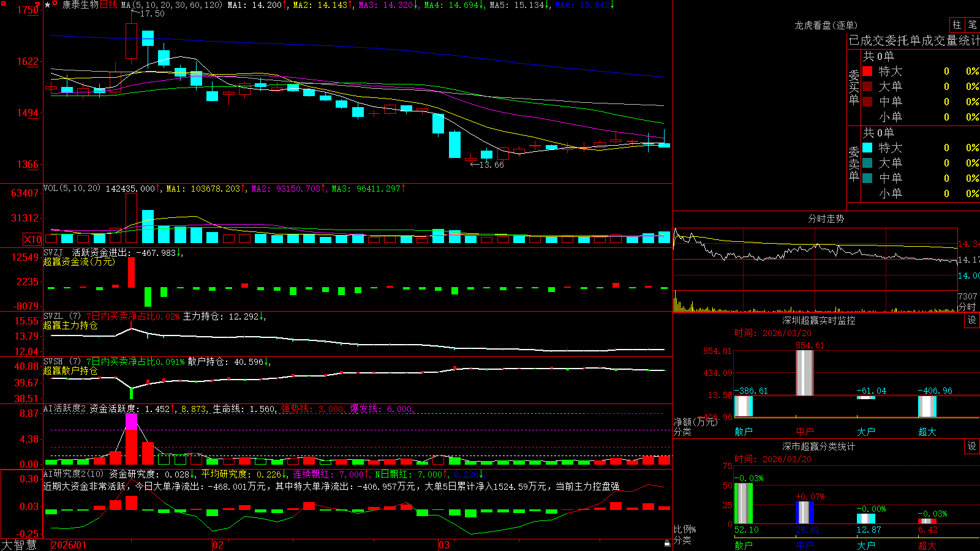Click the lock icon at timeline's right end
This screenshot has height=551, width=980.
tap(668, 544)
